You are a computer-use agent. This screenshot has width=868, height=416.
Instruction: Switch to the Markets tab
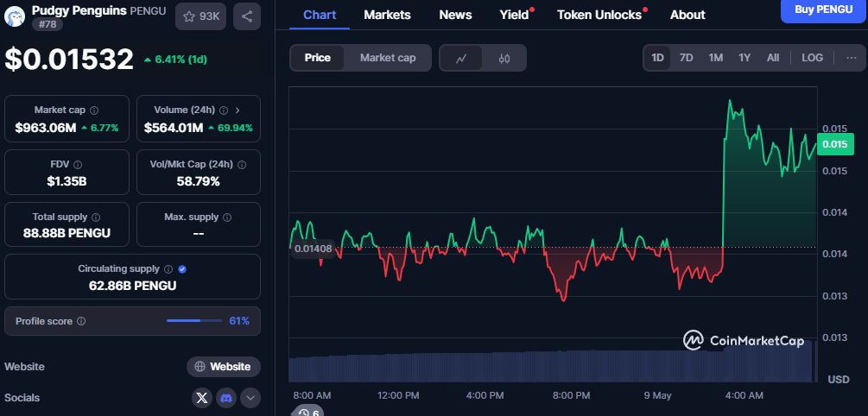point(388,15)
